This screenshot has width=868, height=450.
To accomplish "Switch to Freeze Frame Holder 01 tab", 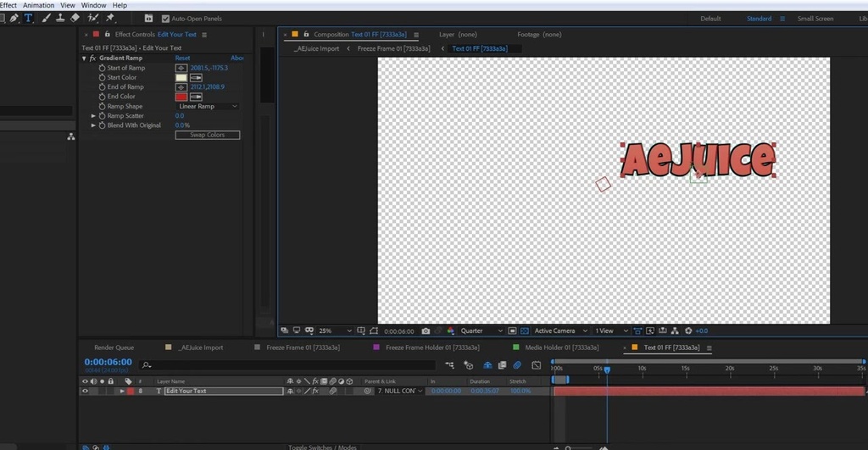I will pos(432,347).
